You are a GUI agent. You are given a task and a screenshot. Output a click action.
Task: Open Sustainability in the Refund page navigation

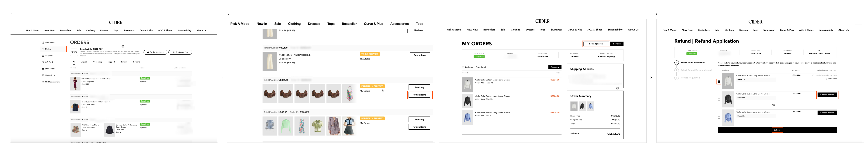tap(826, 30)
